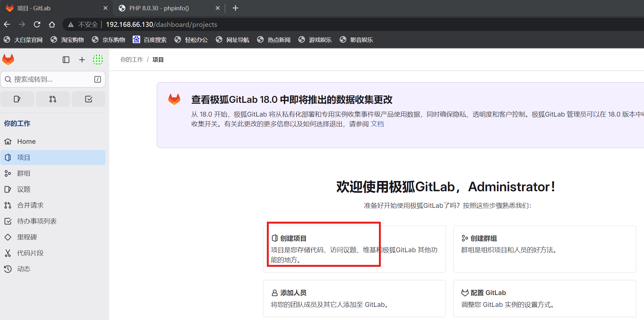The width and height of the screenshot is (644, 320).
Task: Click the GitLab fox logo in sidebar
Action: point(8,59)
